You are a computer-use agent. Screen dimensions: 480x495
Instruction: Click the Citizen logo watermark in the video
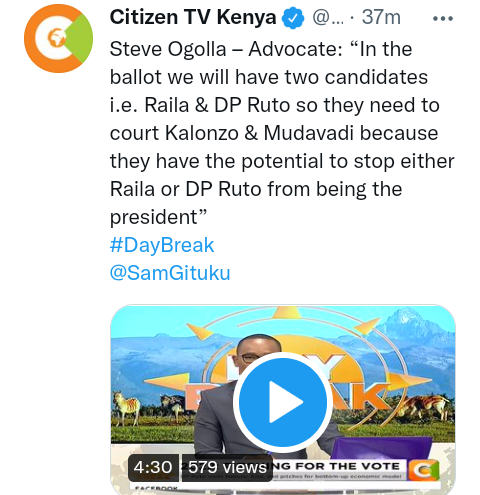(x=424, y=470)
